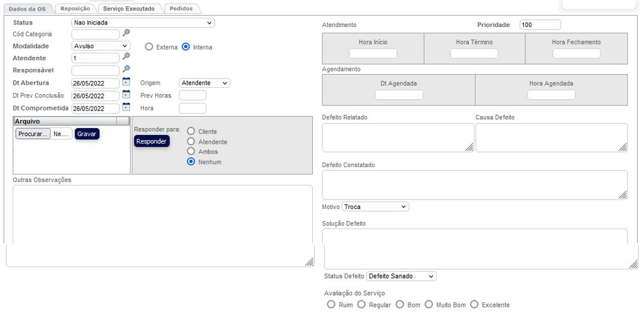Open the Dt Abertura calendar picker
This screenshot has height=315, width=644.
[126, 82]
